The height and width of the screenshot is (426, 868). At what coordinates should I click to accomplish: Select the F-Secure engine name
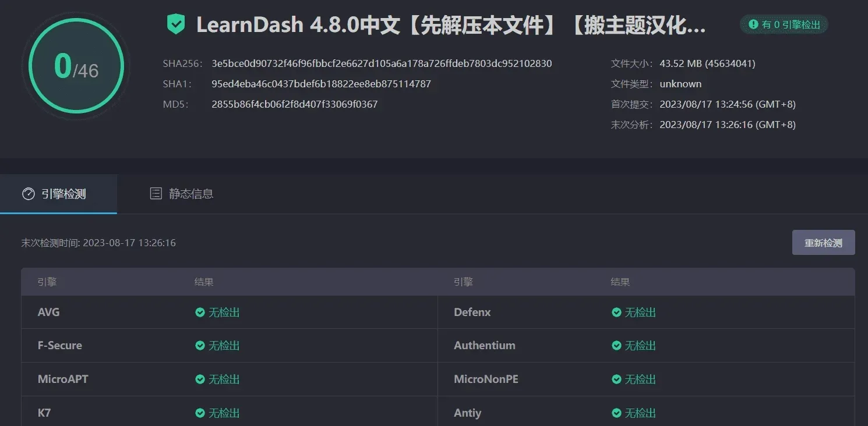[x=59, y=345]
